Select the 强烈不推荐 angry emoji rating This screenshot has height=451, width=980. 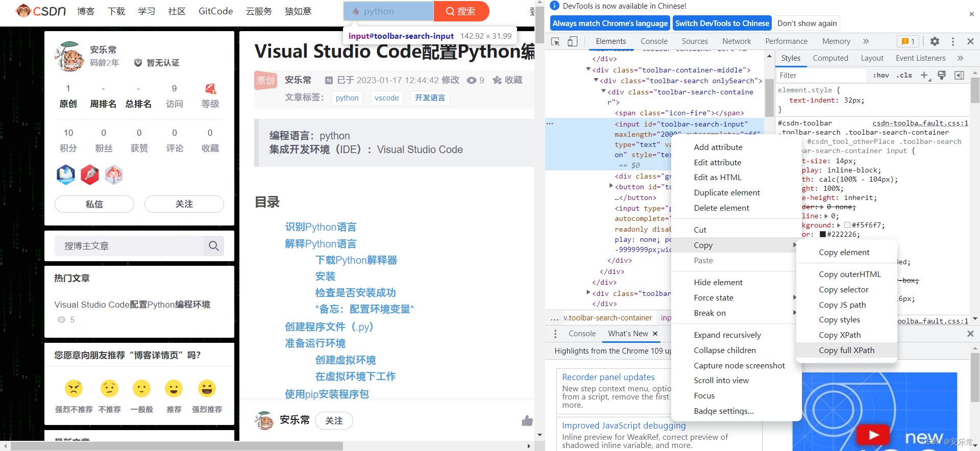(74, 389)
